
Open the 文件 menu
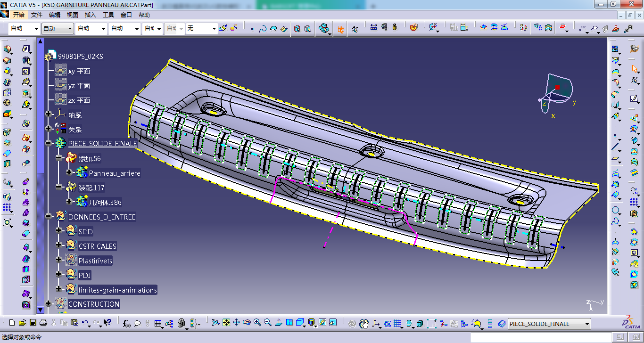(x=37, y=15)
